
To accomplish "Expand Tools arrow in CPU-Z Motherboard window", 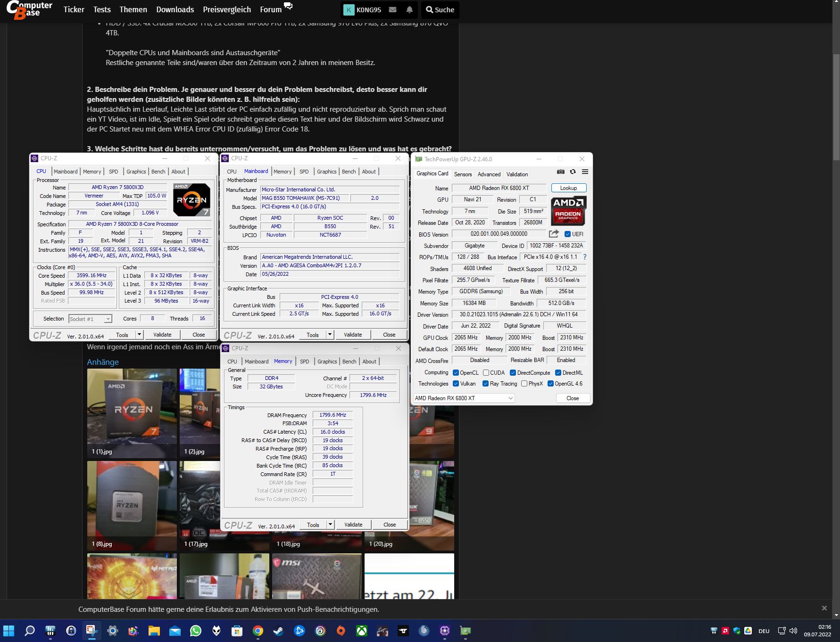I will click(x=330, y=334).
